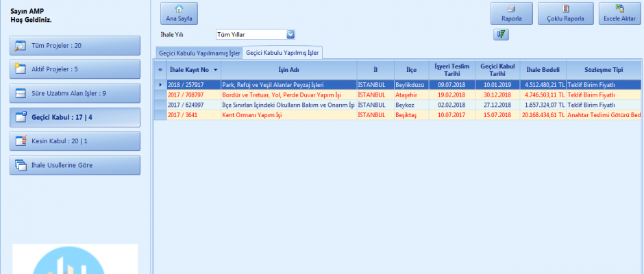Select Geçici Kabul in sidebar
644x274 pixels.
pyautogui.click(x=75, y=117)
